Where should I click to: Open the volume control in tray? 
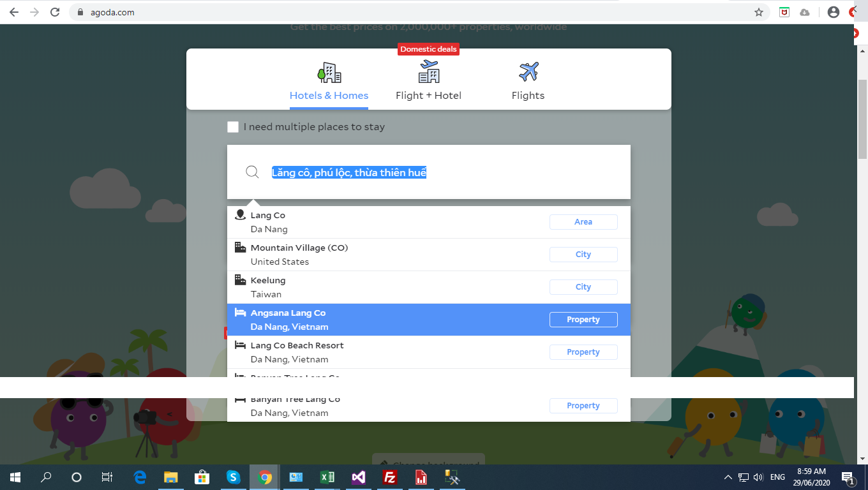pos(758,477)
